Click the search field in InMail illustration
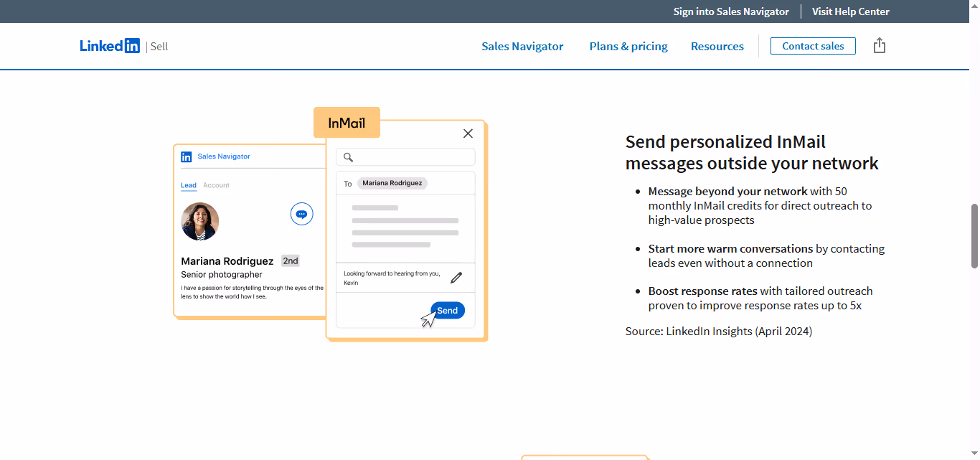 [405, 157]
